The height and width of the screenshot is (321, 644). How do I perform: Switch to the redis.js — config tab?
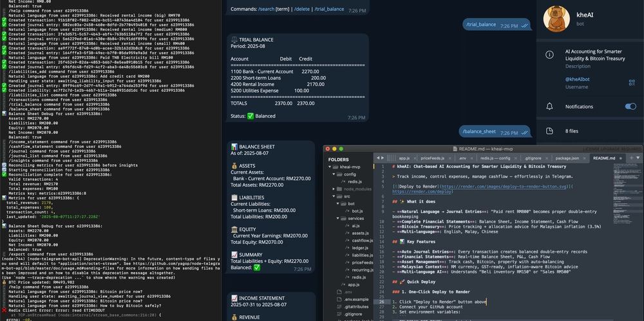496,158
